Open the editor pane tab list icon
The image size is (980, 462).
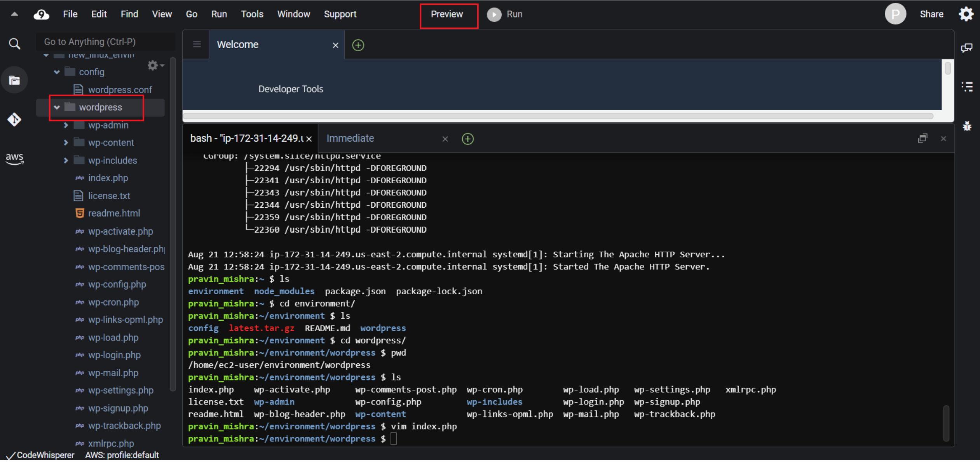(197, 44)
